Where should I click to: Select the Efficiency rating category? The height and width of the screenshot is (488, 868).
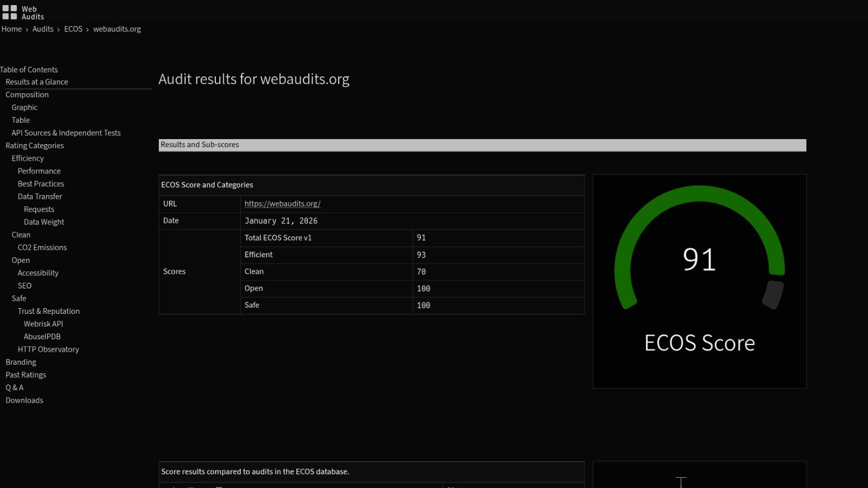coord(27,158)
